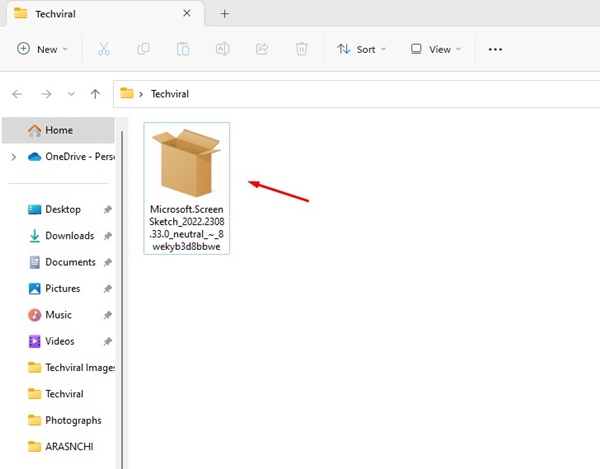Add a new File Explorer tab
Image resolution: width=600 pixels, height=469 pixels.
pos(225,14)
